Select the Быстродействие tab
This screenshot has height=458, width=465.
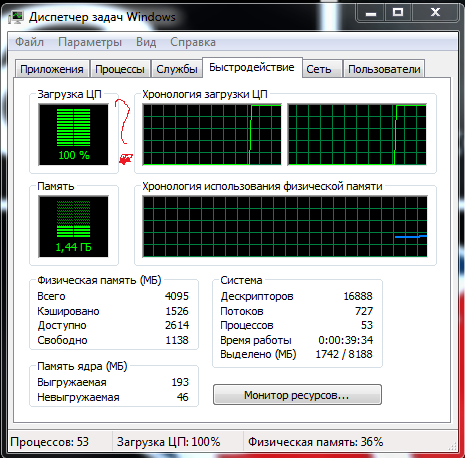252,68
